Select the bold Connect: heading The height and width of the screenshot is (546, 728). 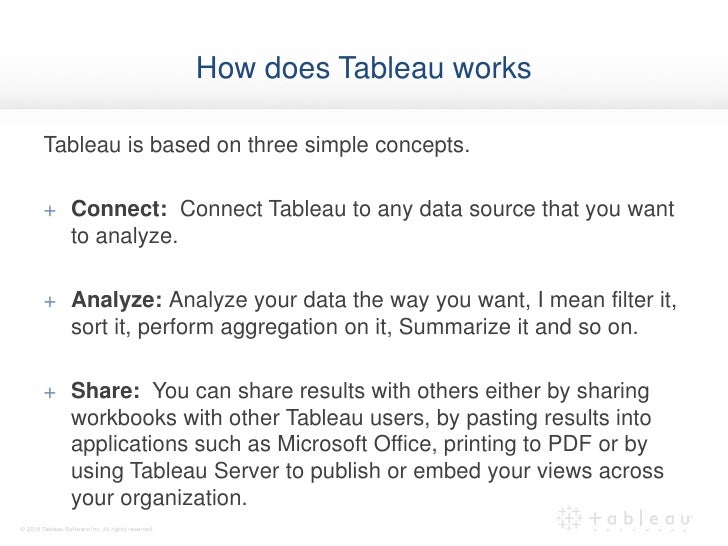tap(119, 209)
